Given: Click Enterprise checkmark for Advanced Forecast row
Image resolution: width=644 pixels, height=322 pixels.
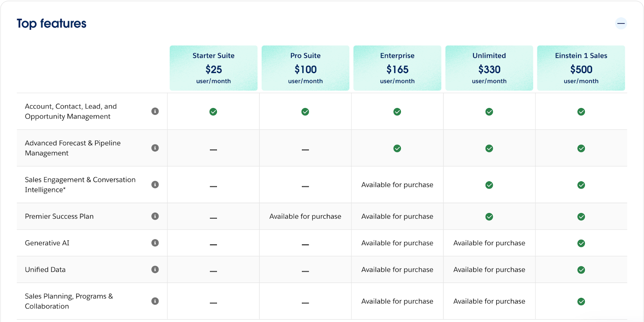Looking at the screenshot, I should pos(397,148).
